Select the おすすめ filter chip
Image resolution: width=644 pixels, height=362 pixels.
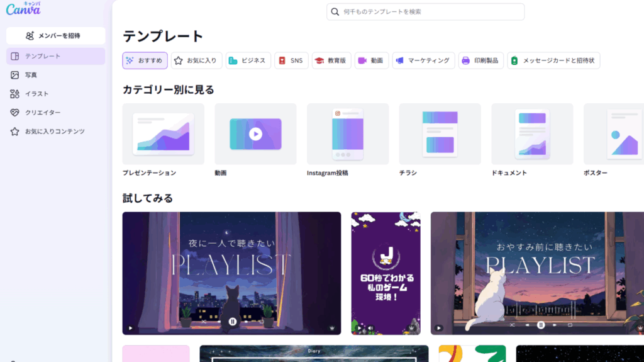[x=145, y=61]
